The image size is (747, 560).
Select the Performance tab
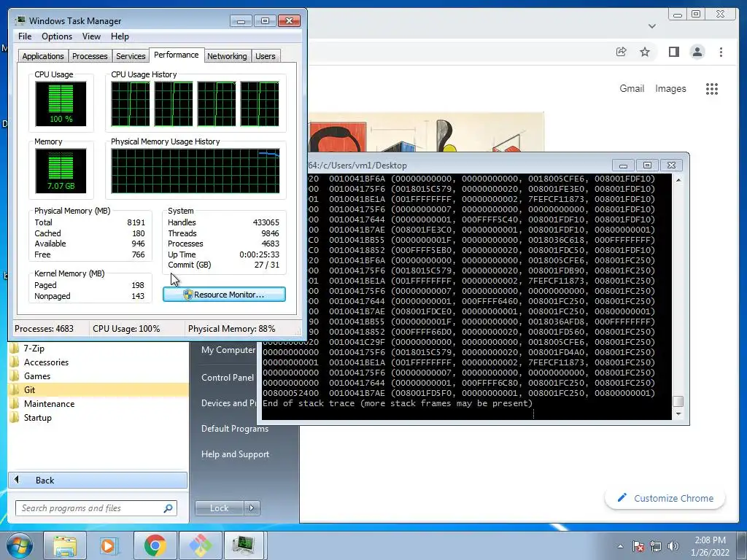[x=177, y=55]
